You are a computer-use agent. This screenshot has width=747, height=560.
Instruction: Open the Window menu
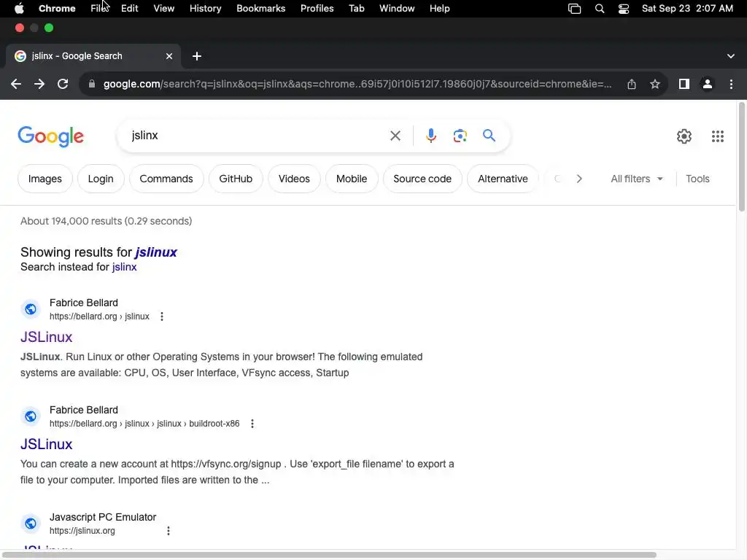(397, 9)
